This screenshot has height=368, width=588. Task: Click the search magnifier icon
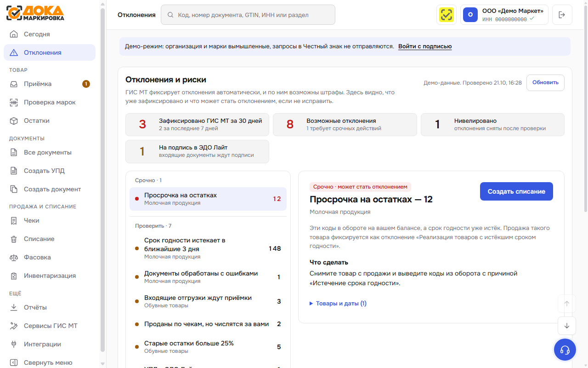tap(170, 15)
